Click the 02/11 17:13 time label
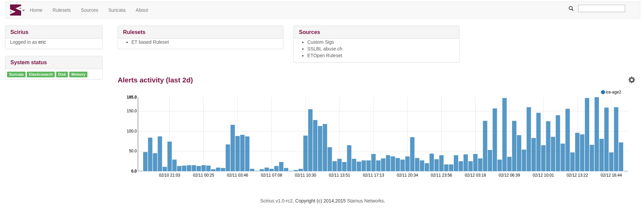This screenshot has width=644, height=224. pos(373,175)
